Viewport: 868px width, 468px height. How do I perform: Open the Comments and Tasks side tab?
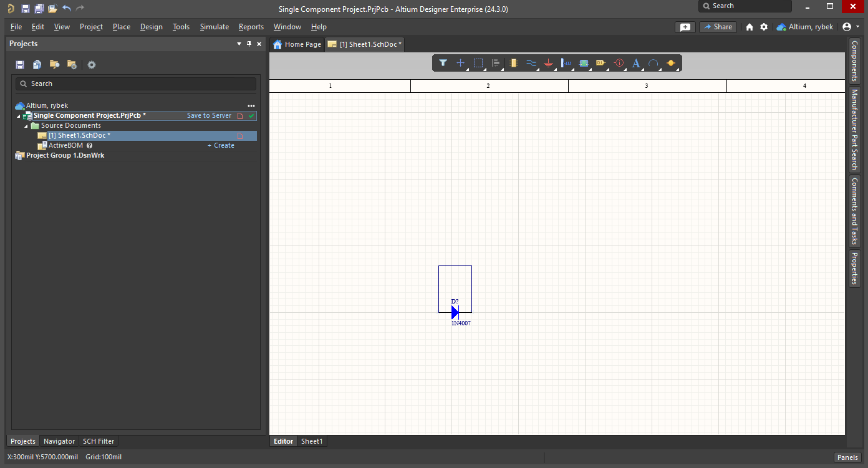click(x=854, y=211)
